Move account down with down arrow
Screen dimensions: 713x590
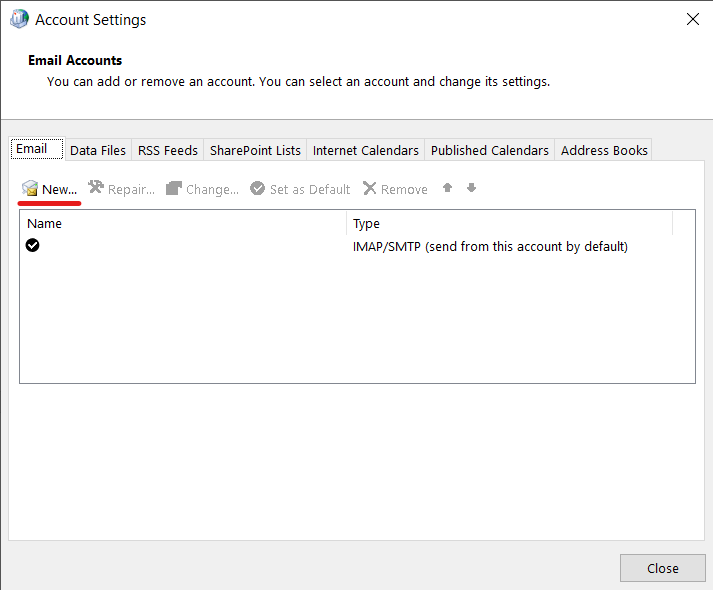[x=471, y=188]
